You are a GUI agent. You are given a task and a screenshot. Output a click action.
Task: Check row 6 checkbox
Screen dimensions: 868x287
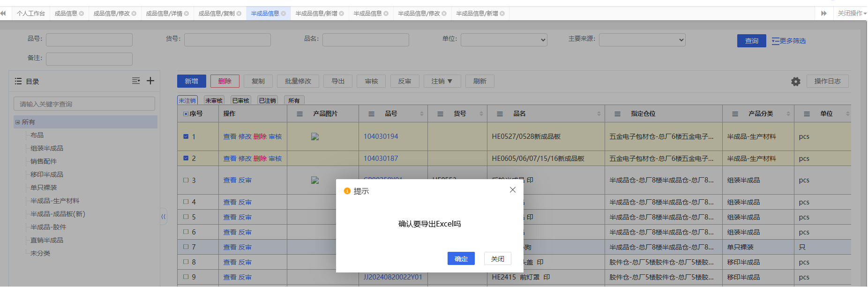click(186, 232)
